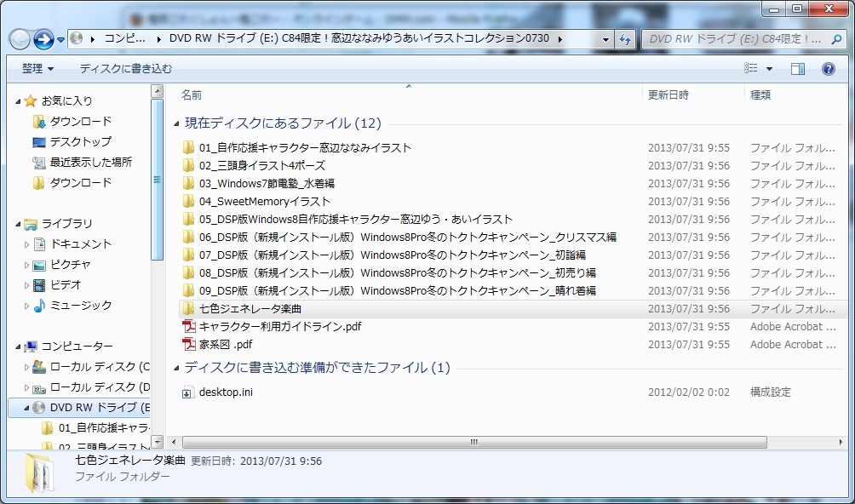This screenshot has height=504, width=855.
Task: Open dropdown arrow after DVD drive breadcrumb
Action: 560,39
